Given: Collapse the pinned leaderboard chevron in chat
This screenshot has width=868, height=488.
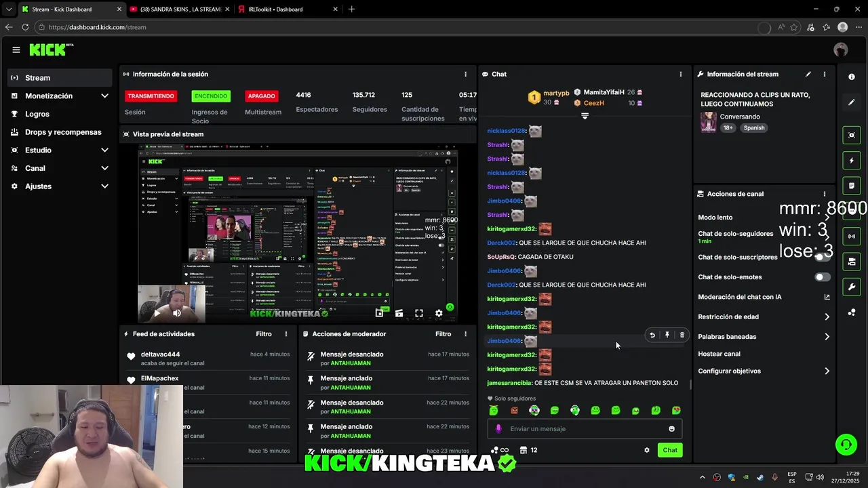Looking at the screenshot, I should 585,116.
